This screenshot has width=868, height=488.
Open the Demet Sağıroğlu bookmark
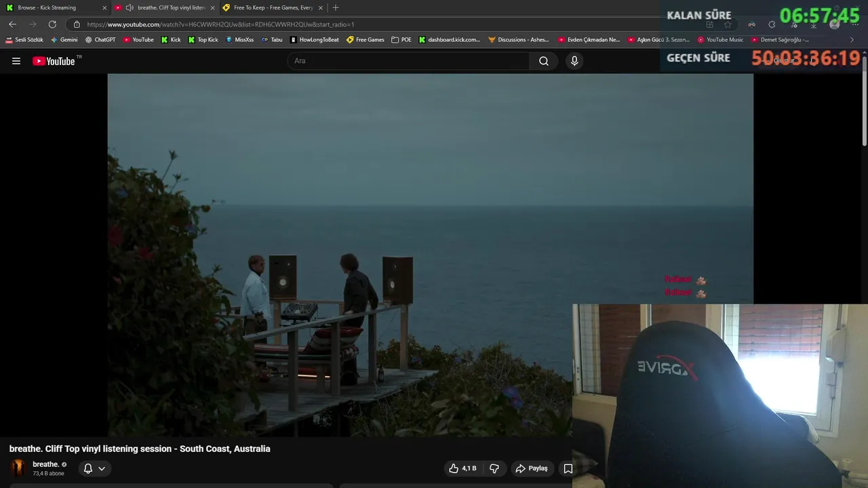click(x=780, y=40)
